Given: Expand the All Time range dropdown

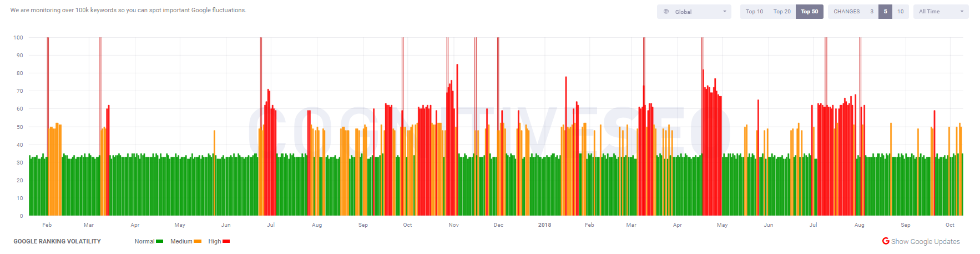Looking at the screenshot, I should pyautogui.click(x=941, y=12).
